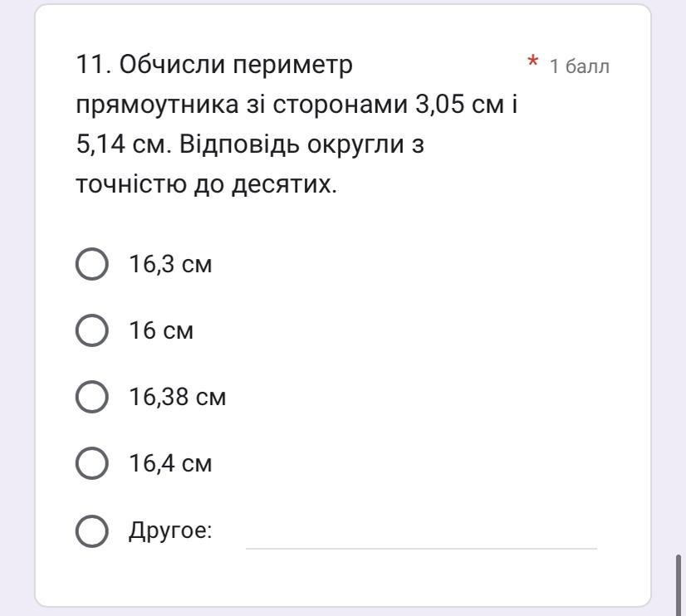Select the Другое radio button

click(91, 530)
